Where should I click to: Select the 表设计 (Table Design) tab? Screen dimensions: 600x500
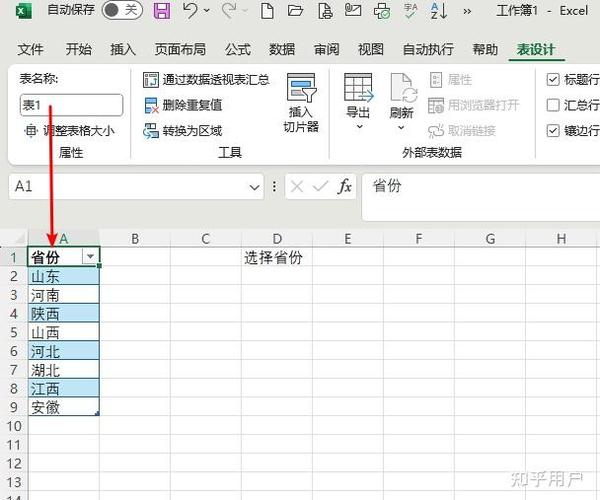click(x=536, y=49)
